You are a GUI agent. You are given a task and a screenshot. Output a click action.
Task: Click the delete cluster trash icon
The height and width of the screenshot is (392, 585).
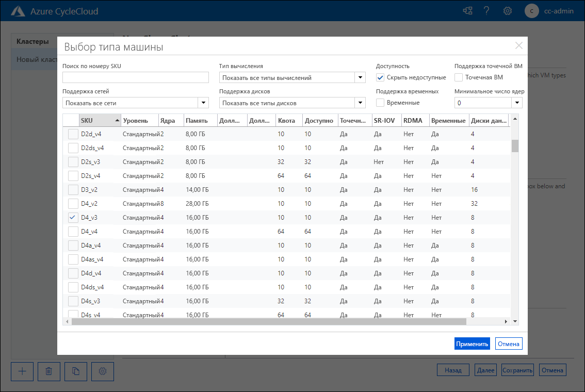point(49,371)
